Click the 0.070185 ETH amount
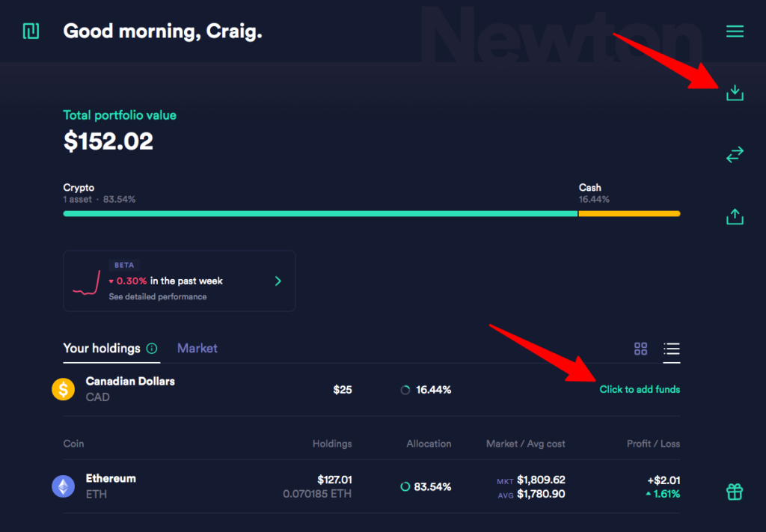This screenshot has height=532, width=766. point(317,494)
